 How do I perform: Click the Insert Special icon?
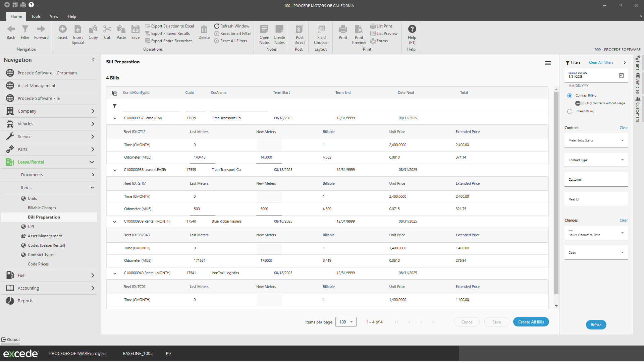(x=78, y=29)
